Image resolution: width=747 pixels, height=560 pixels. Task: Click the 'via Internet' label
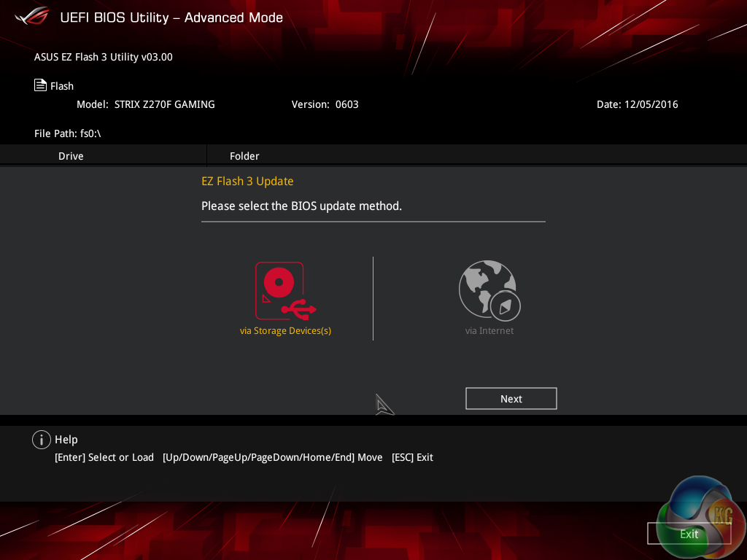[x=489, y=330]
